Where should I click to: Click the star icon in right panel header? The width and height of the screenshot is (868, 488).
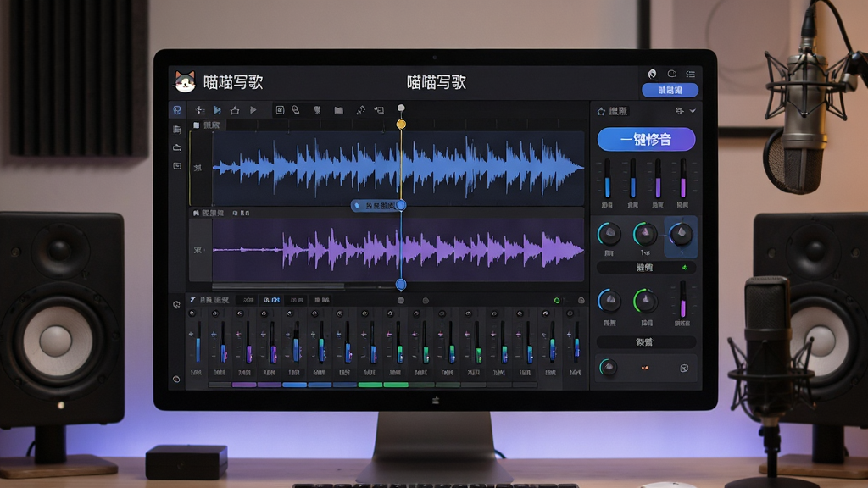pos(601,111)
